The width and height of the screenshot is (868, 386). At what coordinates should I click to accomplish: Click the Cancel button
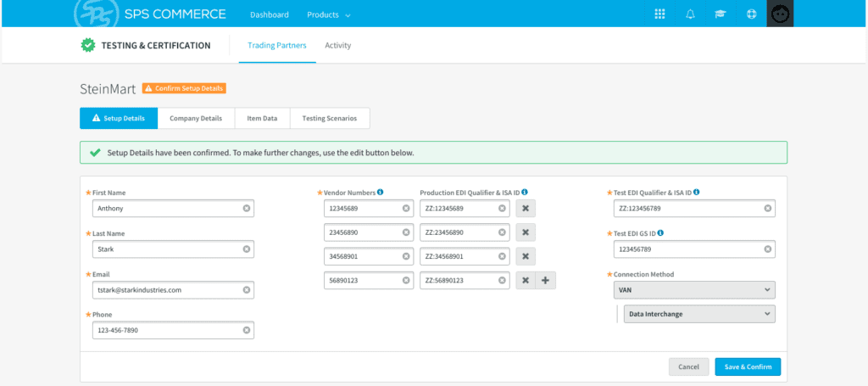[688, 366]
